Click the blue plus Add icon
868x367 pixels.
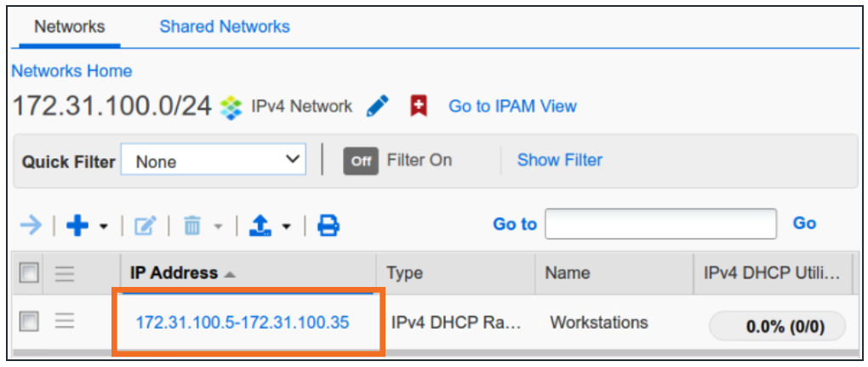click(77, 225)
